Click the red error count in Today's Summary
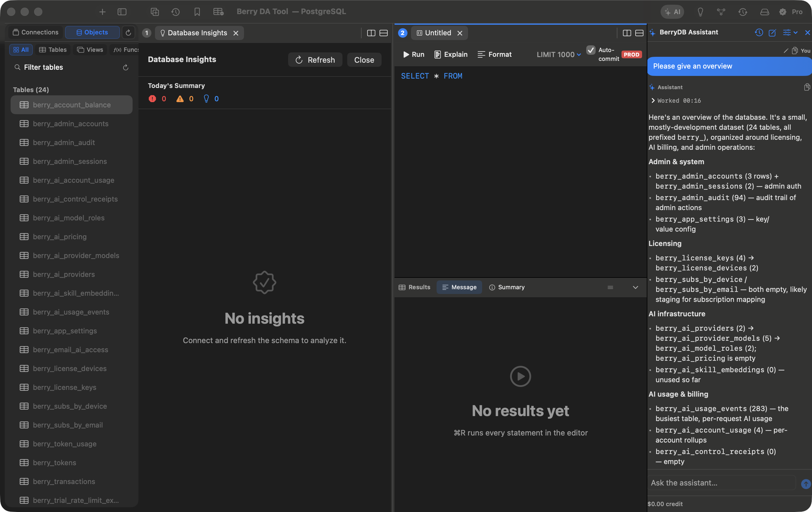Screen dimensions: 812x512 pyautogui.click(x=157, y=99)
